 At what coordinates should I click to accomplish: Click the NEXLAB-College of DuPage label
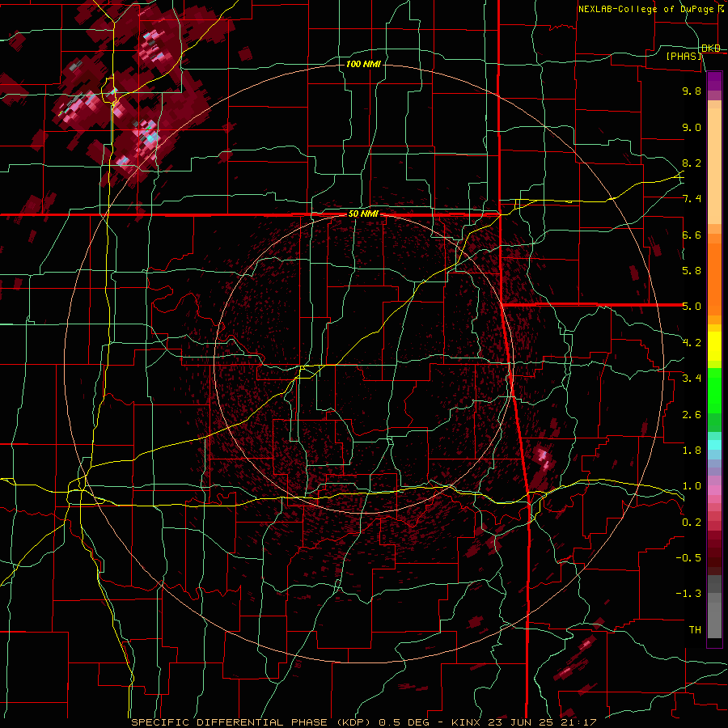pos(645,9)
